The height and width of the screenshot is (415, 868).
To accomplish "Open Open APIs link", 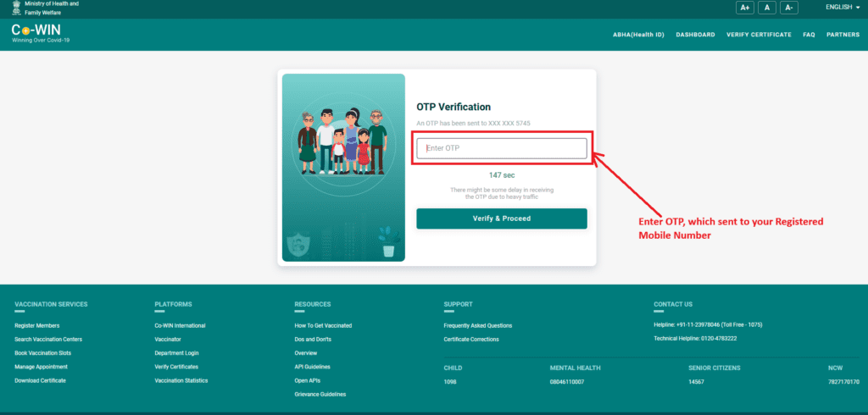I will 307,380.
